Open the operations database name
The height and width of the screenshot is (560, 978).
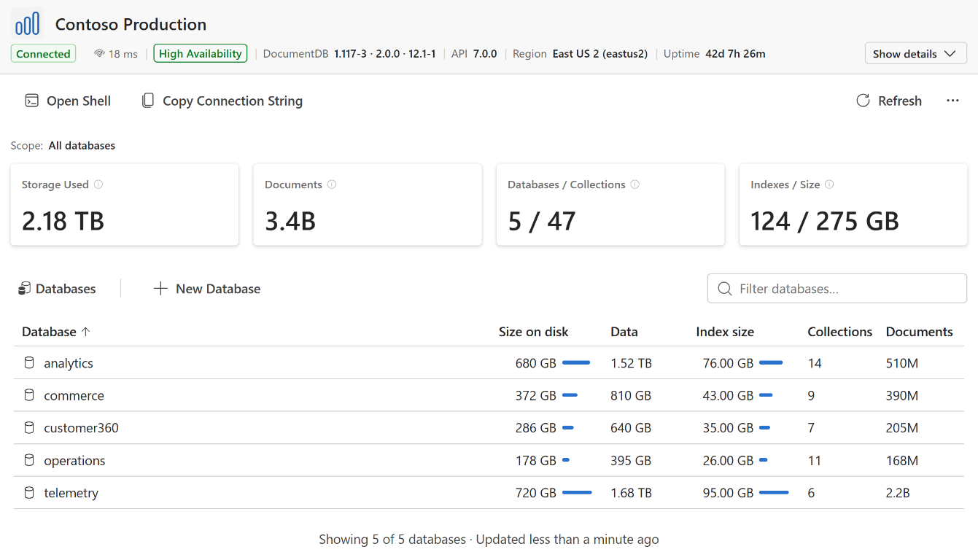(x=74, y=461)
